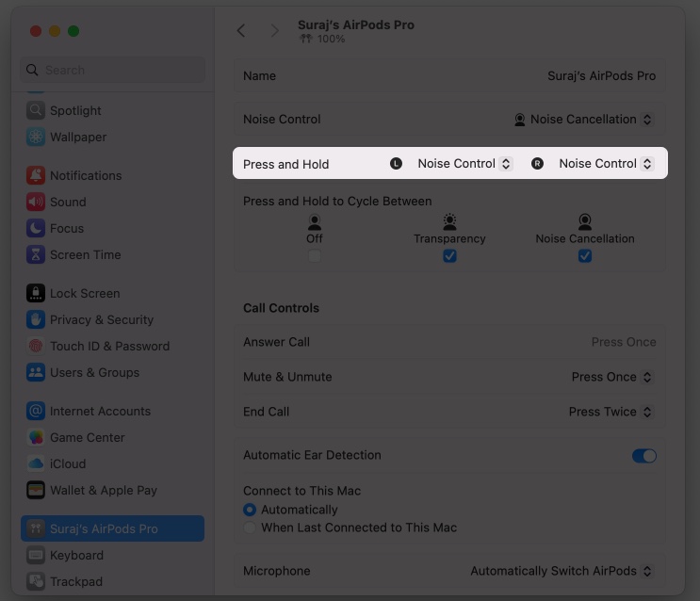Go forward with the right chevron button
700x601 pixels.
click(x=274, y=30)
